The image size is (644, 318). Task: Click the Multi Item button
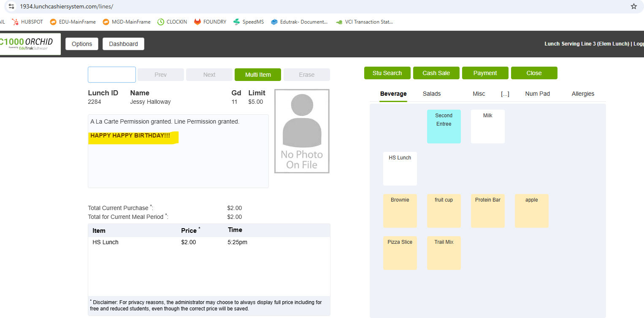[x=258, y=75]
